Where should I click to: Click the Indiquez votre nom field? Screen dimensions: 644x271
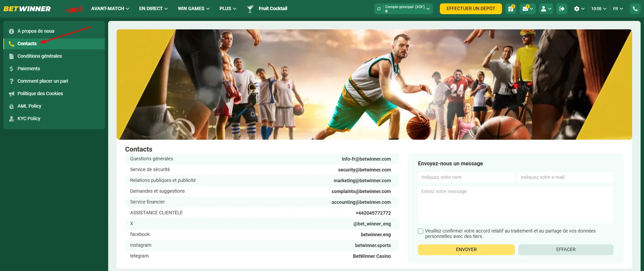click(466, 178)
